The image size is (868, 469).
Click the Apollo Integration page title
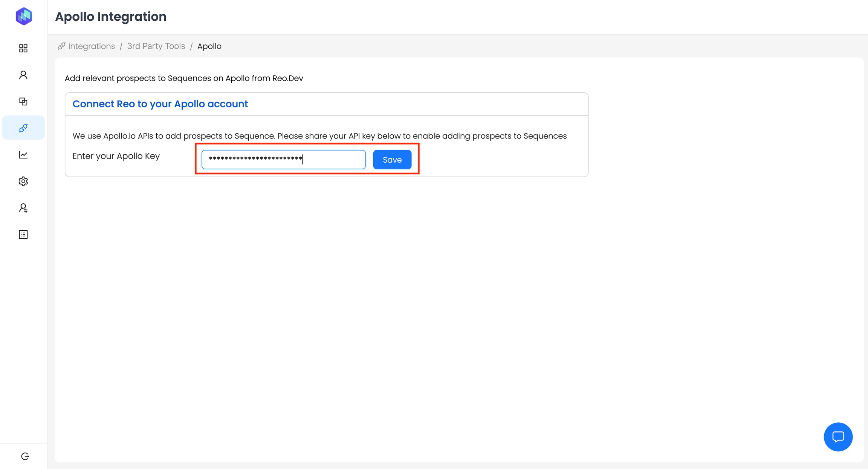(x=111, y=17)
